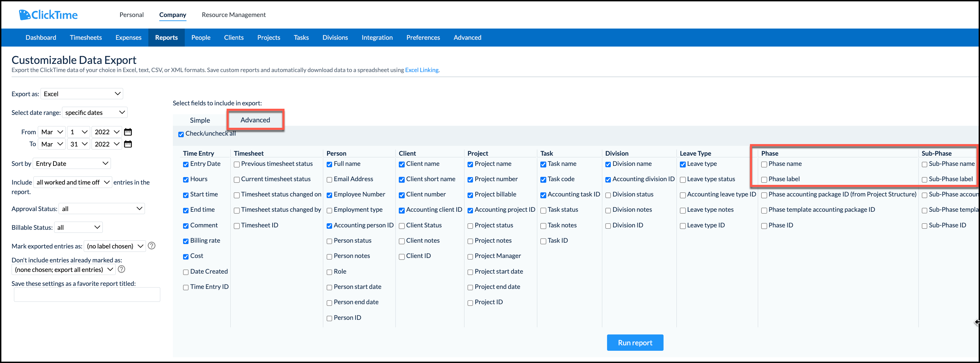
Task: Open the Billable Status dropdown
Action: pyautogui.click(x=78, y=227)
